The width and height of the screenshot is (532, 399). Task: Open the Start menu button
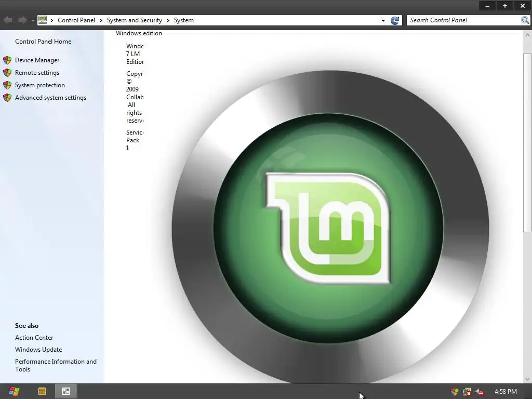click(x=14, y=392)
